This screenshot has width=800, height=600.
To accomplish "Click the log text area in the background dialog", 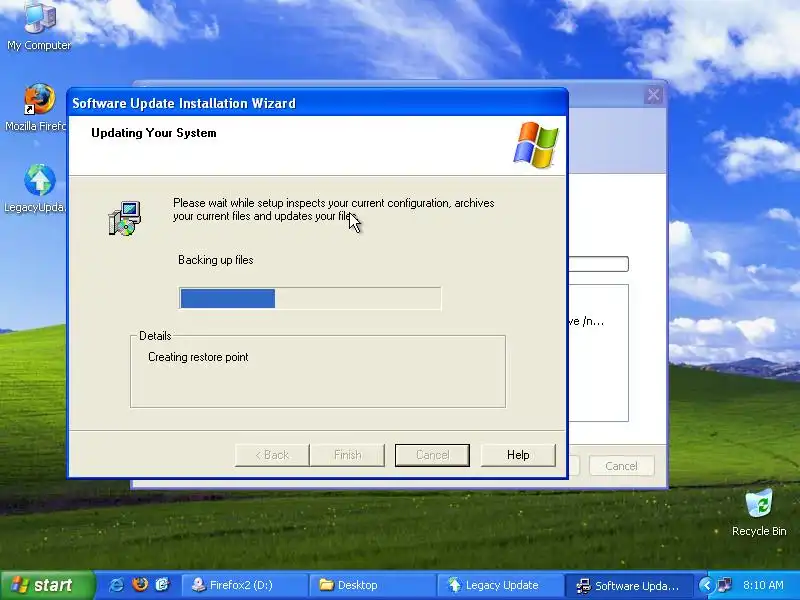I will pyautogui.click(x=598, y=353).
